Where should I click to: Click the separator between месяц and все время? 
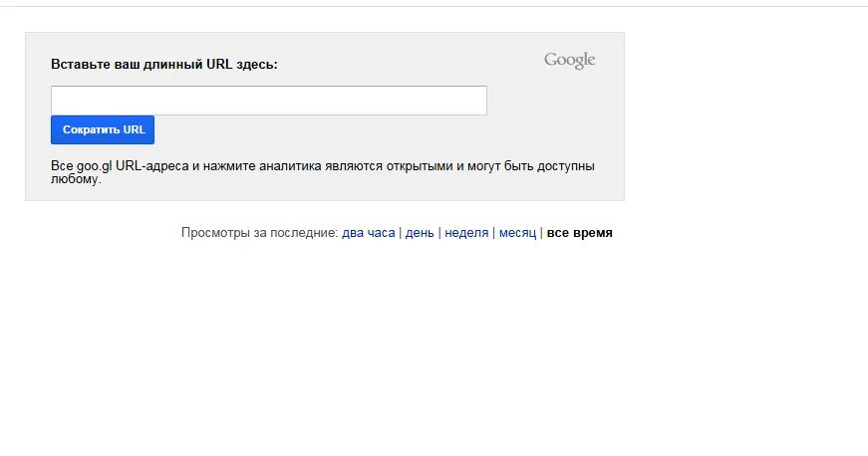(x=542, y=233)
